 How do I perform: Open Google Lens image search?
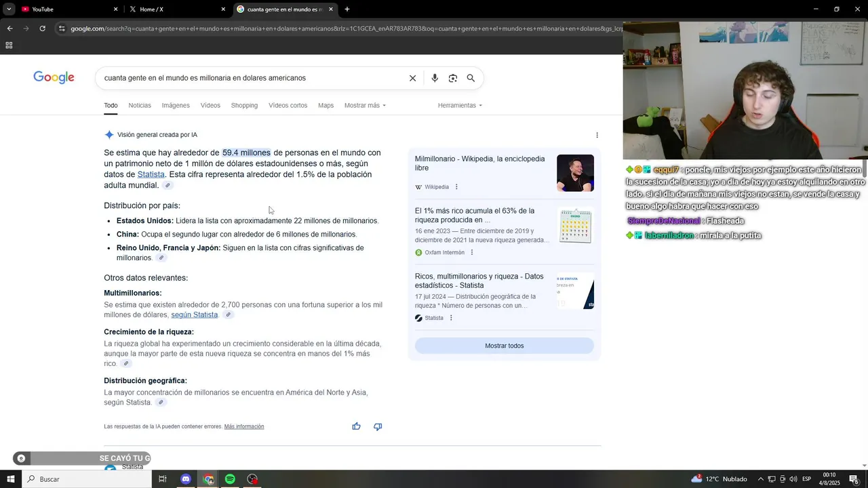coord(453,78)
